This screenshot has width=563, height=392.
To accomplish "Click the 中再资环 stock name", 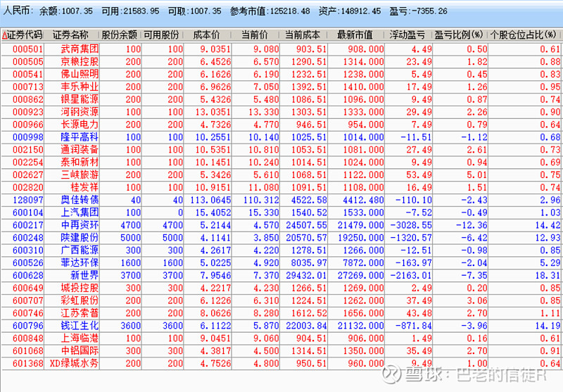I will pos(80,225).
